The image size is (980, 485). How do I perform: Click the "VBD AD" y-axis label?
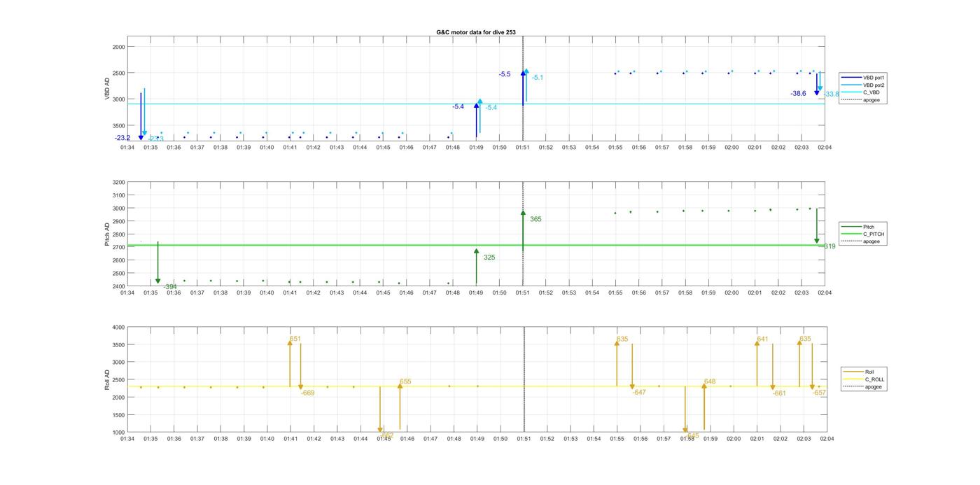click(x=107, y=89)
